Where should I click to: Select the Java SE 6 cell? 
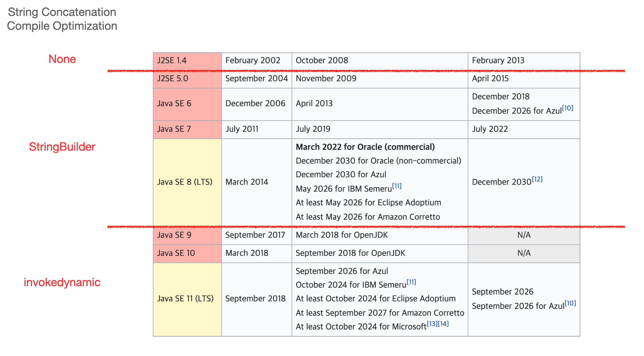click(174, 103)
